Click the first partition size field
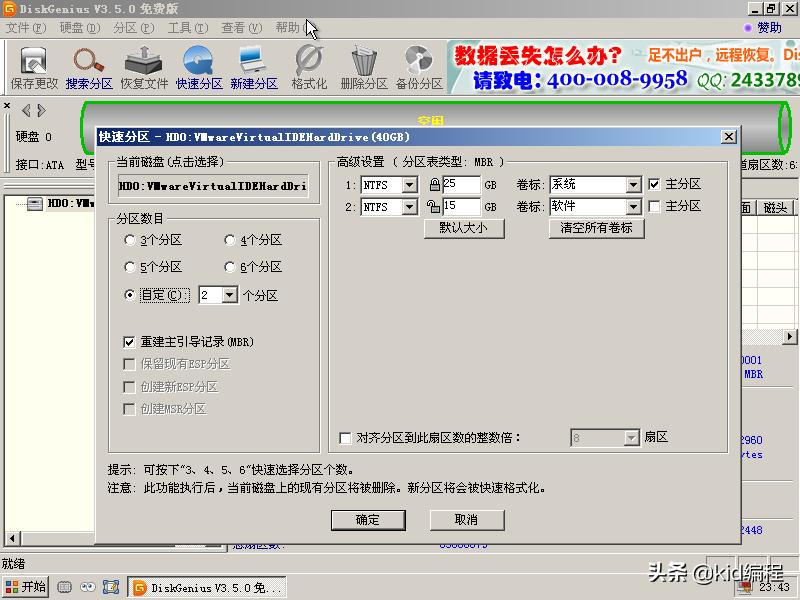 (x=461, y=185)
